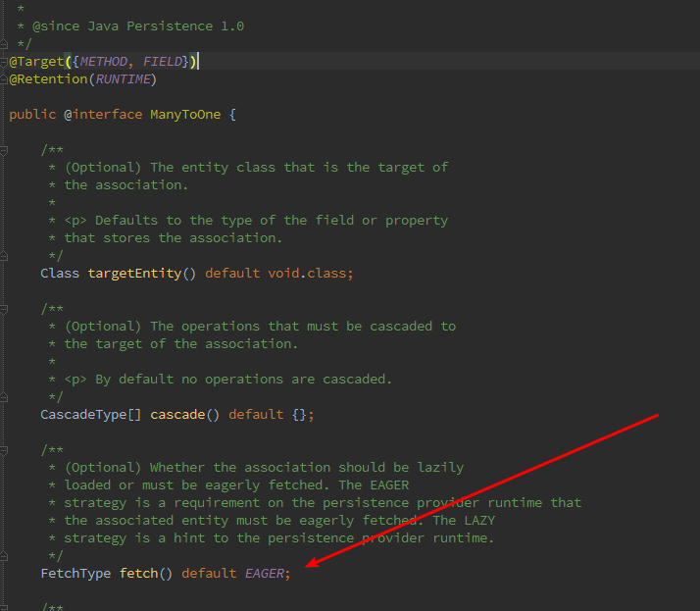Click the EAGER default value
The height and width of the screenshot is (611, 700).
point(264,573)
